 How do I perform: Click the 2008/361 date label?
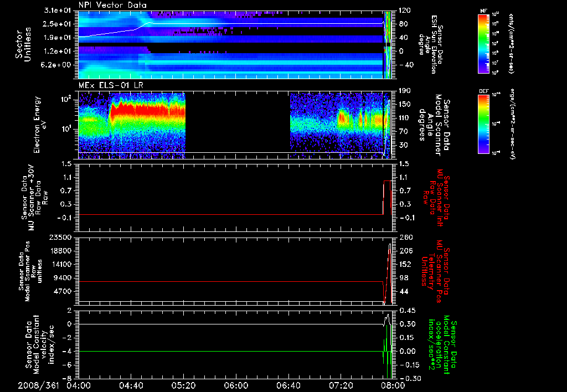(x=38, y=385)
